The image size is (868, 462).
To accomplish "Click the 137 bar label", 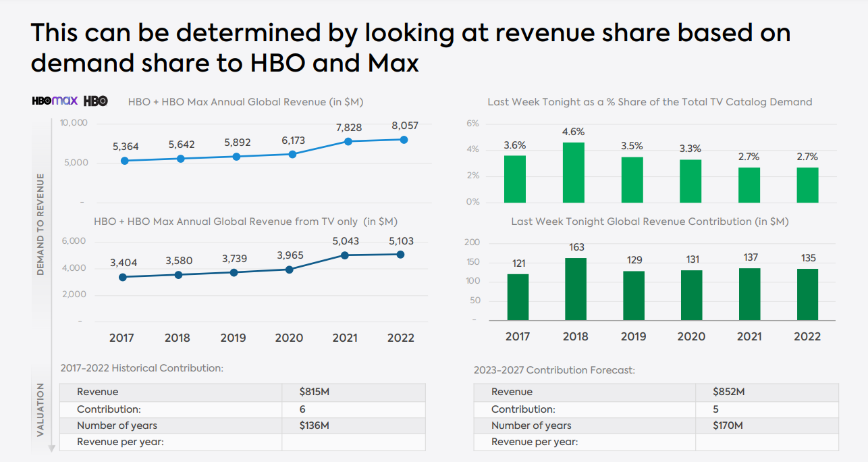I will [x=751, y=257].
